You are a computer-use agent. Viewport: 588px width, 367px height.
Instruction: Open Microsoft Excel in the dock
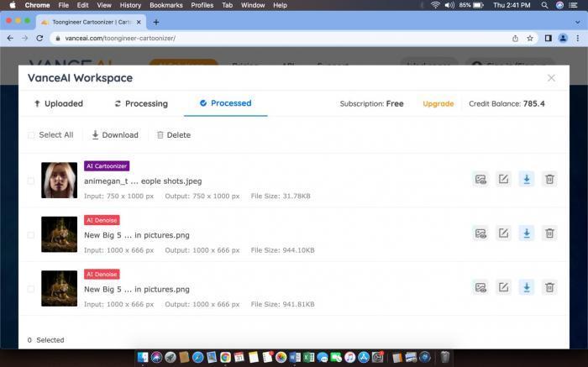(308, 357)
